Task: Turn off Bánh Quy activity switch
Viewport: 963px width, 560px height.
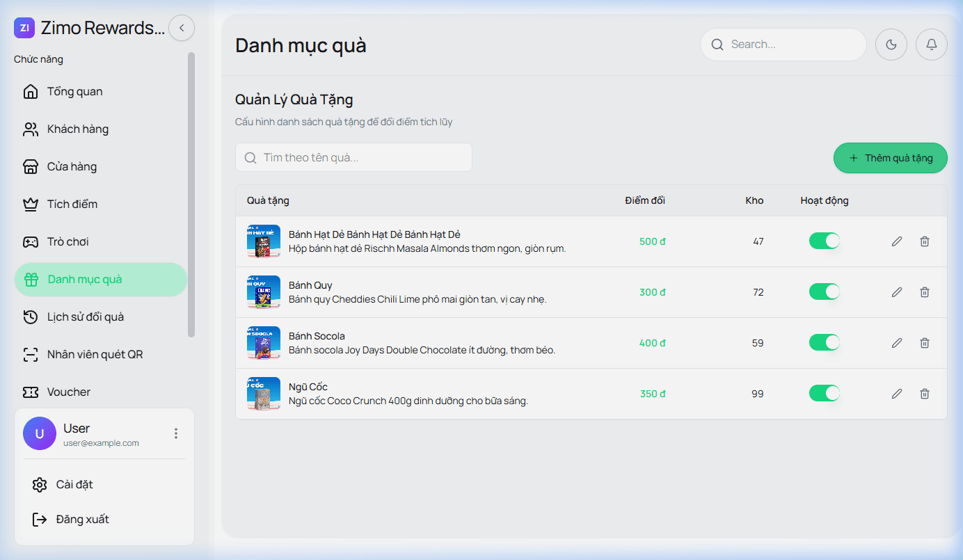Action: pyautogui.click(x=825, y=292)
